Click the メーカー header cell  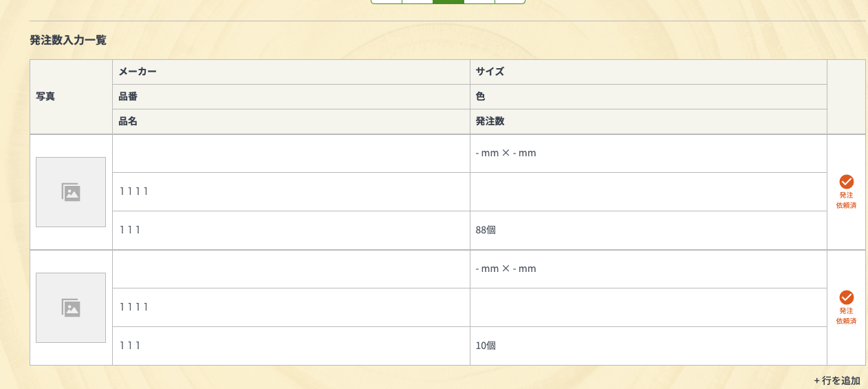[291, 72]
